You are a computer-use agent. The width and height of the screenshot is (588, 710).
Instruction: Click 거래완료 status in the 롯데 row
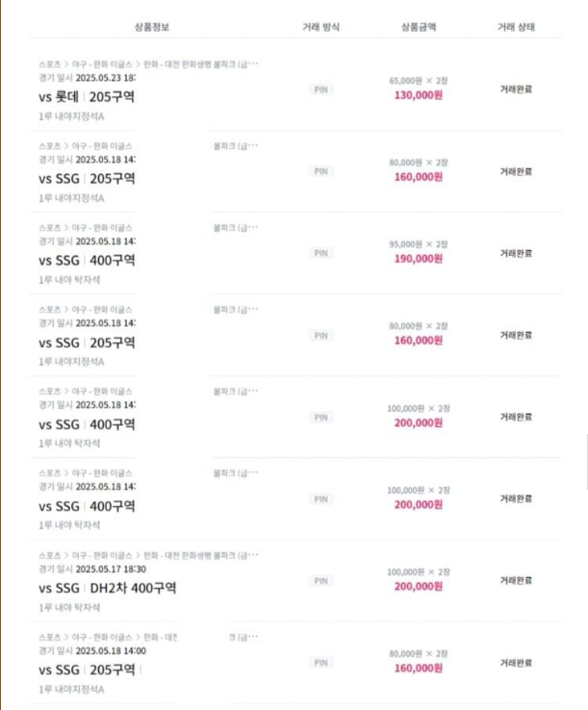pos(516,89)
